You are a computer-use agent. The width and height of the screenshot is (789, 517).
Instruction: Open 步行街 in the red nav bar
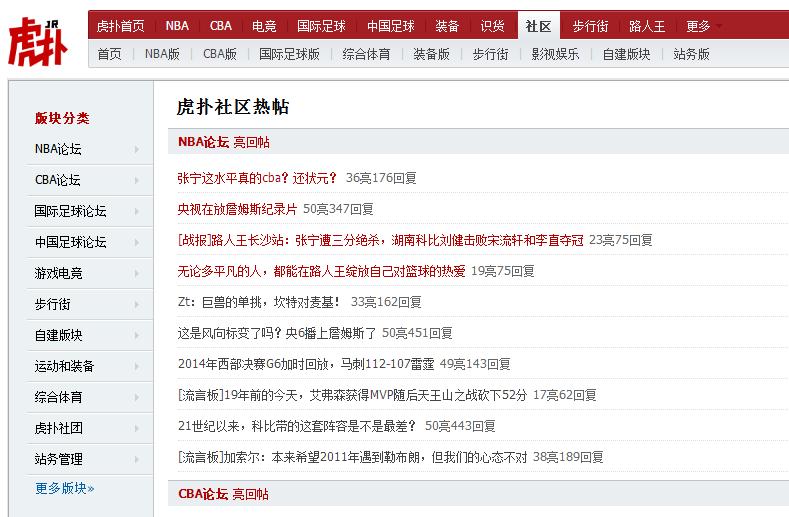pos(590,26)
